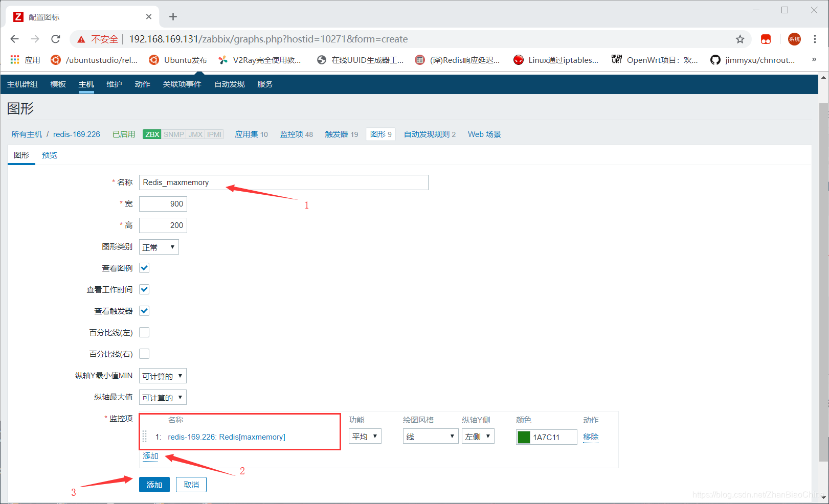Open the 主机 menu

click(x=86, y=84)
